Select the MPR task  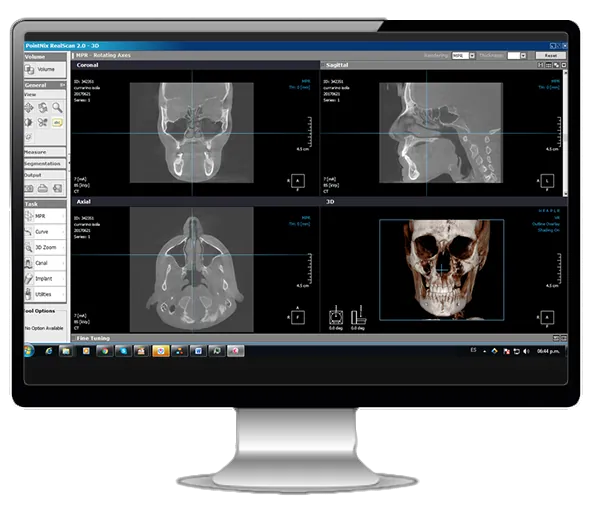click(45, 216)
